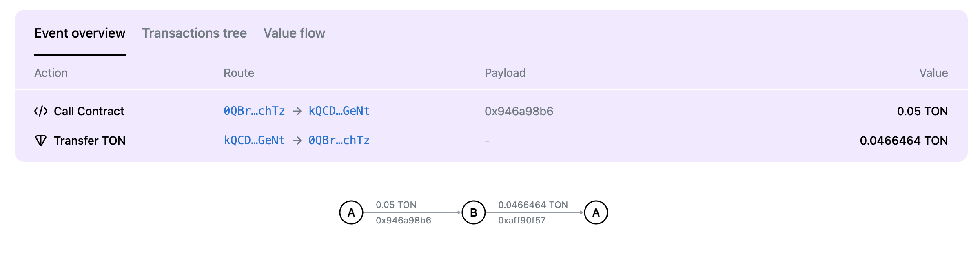The height and width of the screenshot is (259, 980).
Task: Click the route arrow in Transfer TON row
Action: 297,141
